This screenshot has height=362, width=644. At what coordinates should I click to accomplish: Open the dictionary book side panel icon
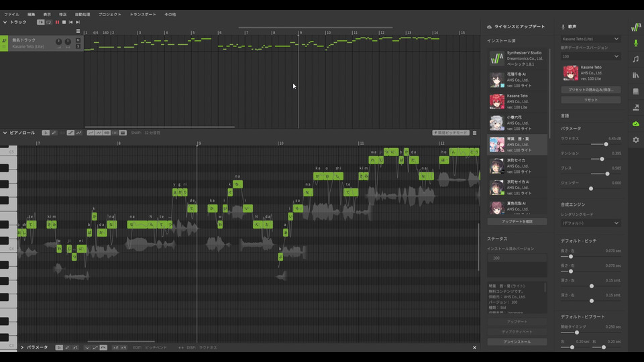636,91
